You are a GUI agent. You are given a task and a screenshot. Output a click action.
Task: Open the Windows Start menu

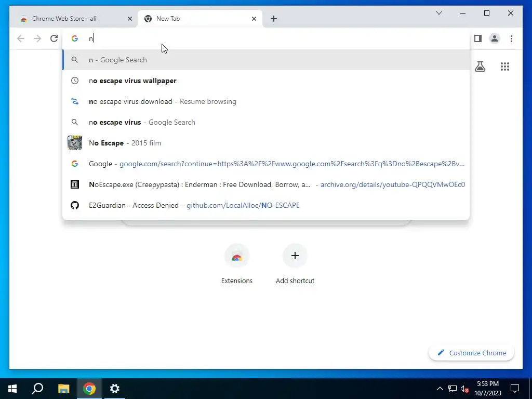pos(12,389)
